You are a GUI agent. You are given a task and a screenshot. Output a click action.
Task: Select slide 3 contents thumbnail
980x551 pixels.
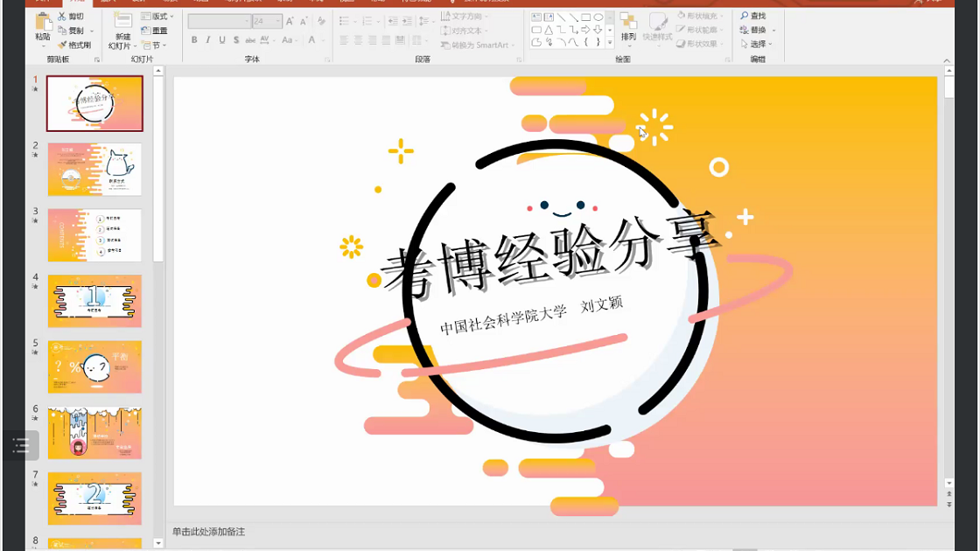point(95,235)
